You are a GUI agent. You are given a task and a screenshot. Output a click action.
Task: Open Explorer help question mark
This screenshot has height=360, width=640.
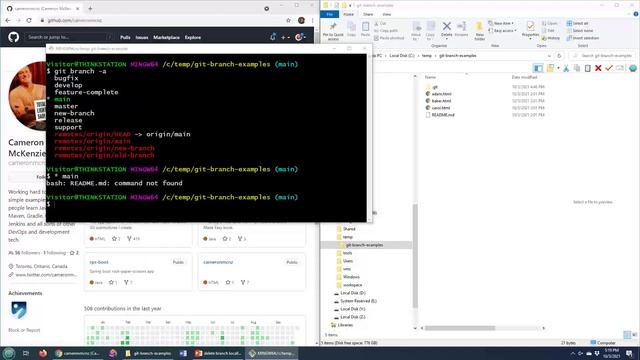[636, 14]
